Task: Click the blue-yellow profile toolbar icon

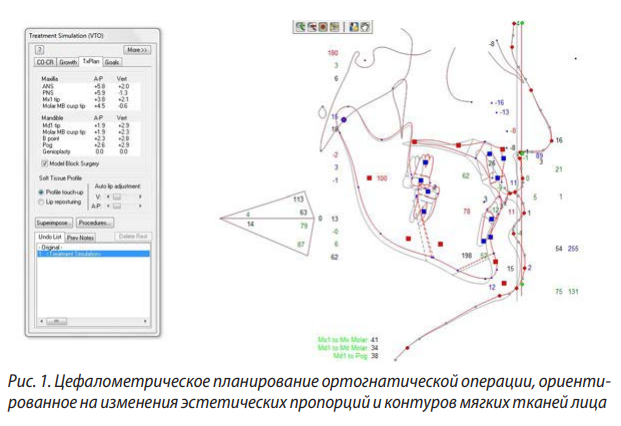Action: (354, 27)
